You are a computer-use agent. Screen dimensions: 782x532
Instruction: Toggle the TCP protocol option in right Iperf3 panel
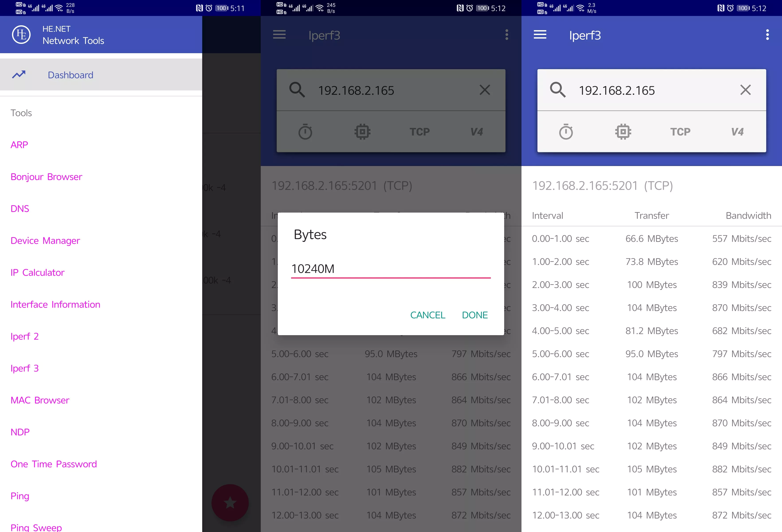pyautogui.click(x=680, y=132)
